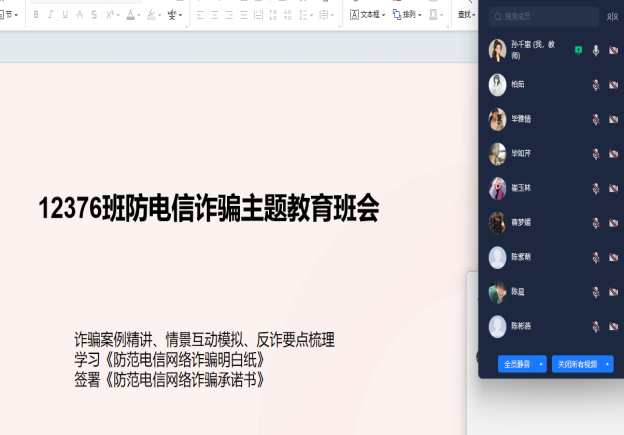Screen dimensions: 624x435
Task: Apply italic formatting from the toolbar
Action: click(51, 15)
